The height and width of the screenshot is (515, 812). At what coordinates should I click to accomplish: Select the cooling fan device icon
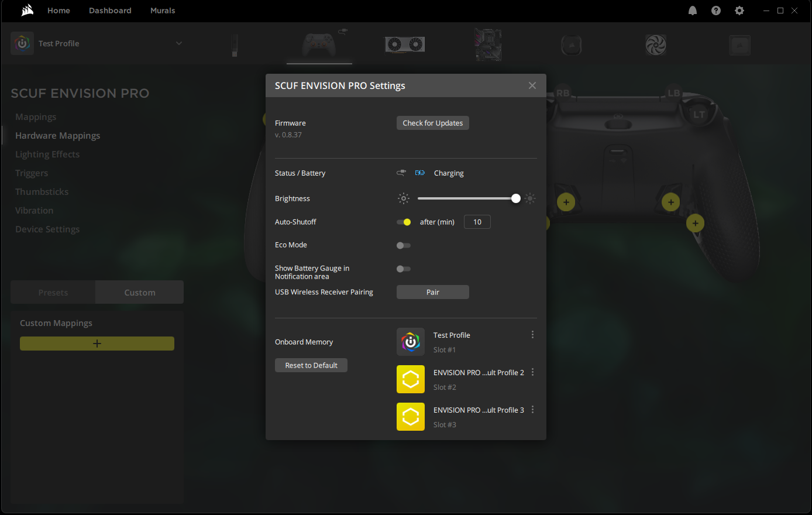[x=656, y=44]
